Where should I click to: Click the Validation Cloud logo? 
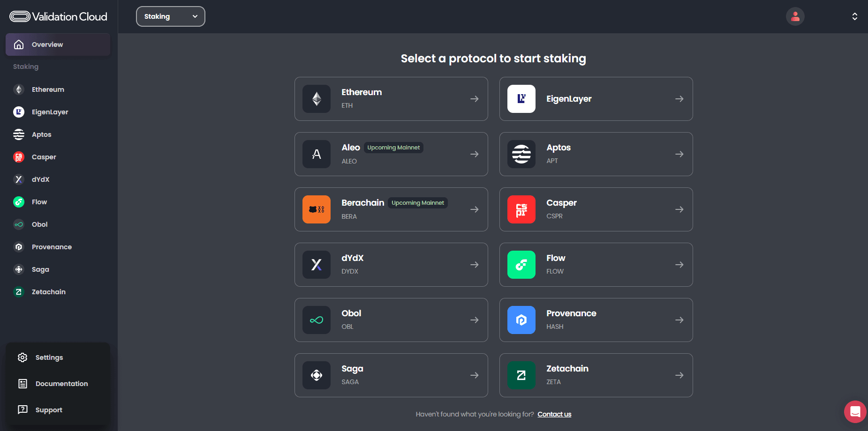(x=59, y=16)
